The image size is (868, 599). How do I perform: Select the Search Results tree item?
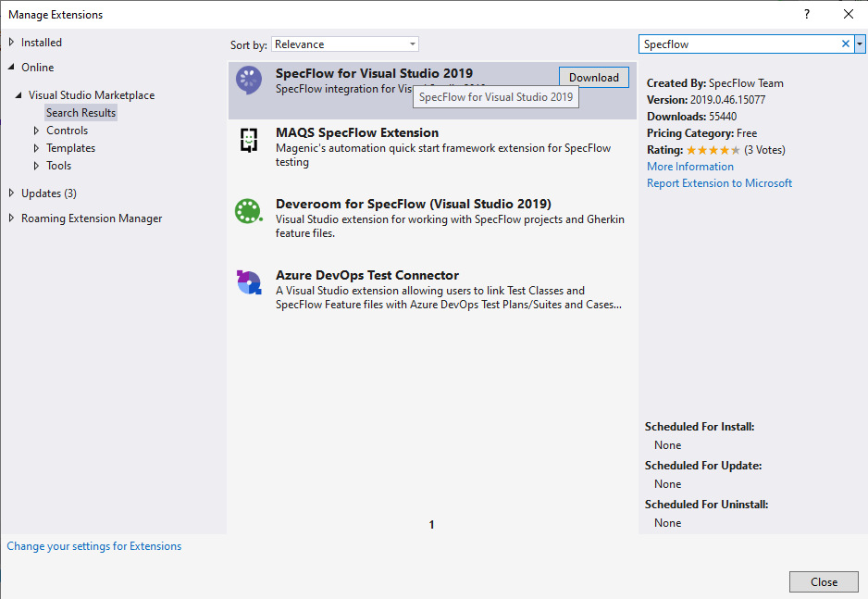click(x=81, y=113)
